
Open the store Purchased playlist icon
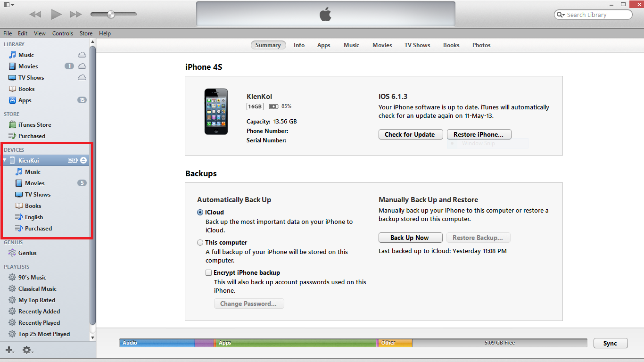13,136
